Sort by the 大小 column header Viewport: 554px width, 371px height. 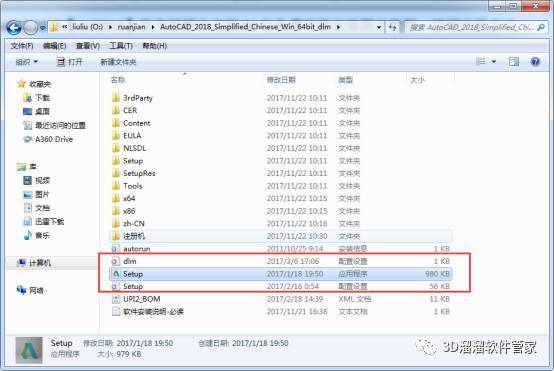[417, 80]
